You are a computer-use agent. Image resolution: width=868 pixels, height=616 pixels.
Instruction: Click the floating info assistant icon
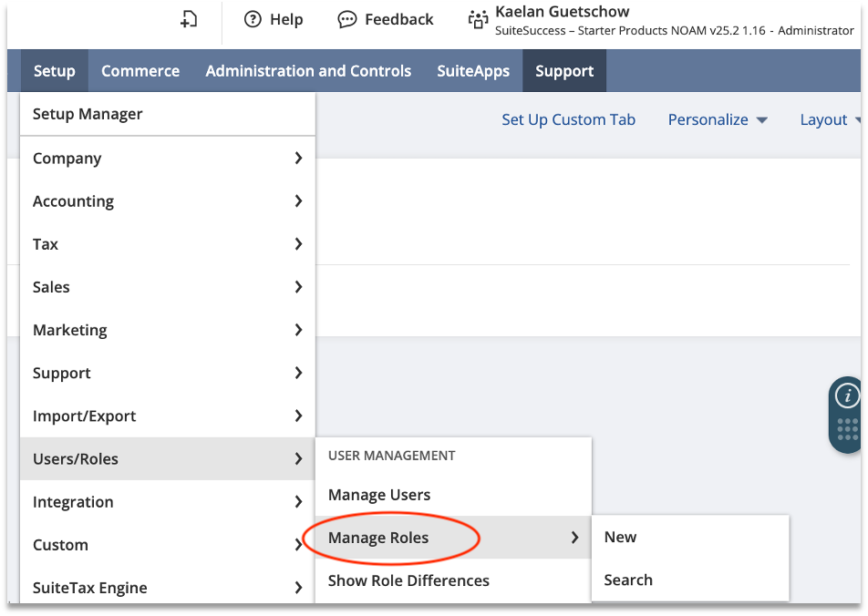tap(847, 396)
